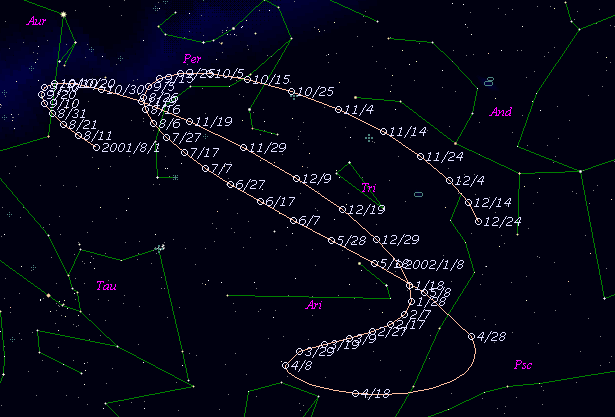Select the Pleiades star cluster symbol
This screenshot has width=615, height=417.
[160, 247]
